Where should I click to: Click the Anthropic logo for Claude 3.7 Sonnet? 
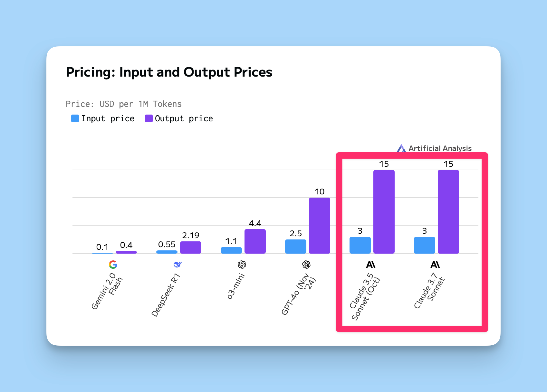coord(435,265)
